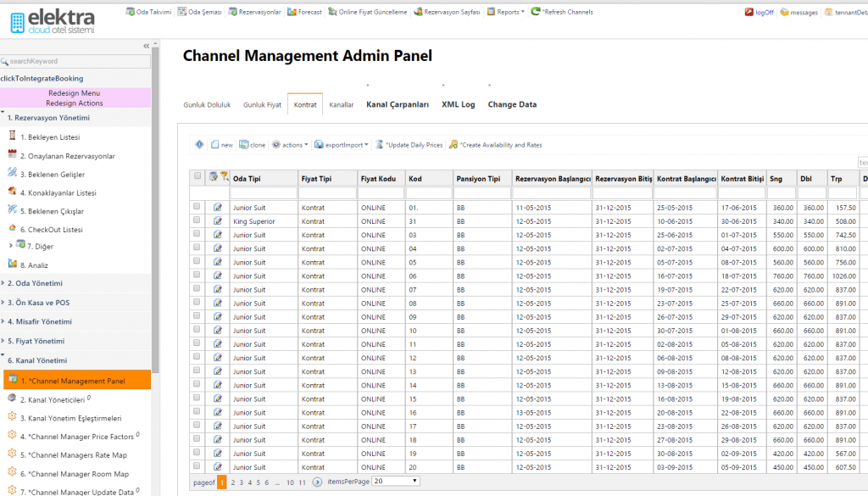Open the Oda Takvimi calendar icon
Viewport: 868px width, 496px height.
pyautogui.click(x=130, y=12)
